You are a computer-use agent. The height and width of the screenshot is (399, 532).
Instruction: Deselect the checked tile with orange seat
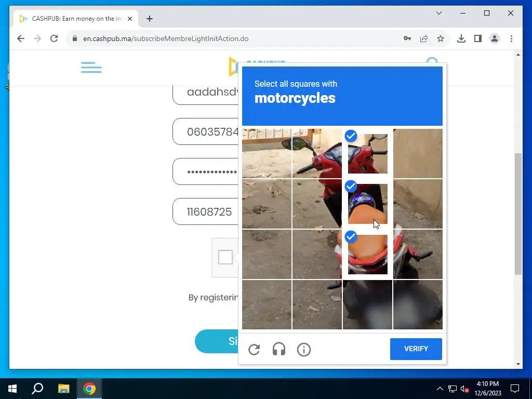click(367, 254)
